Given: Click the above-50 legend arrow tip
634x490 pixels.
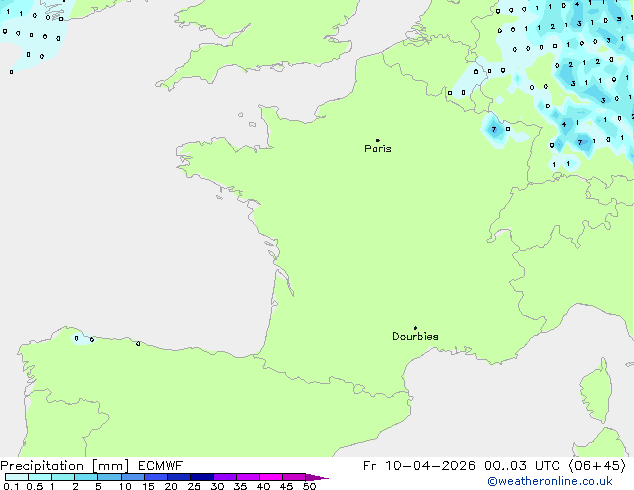Looking at the screenshot, I should [317, 477].
